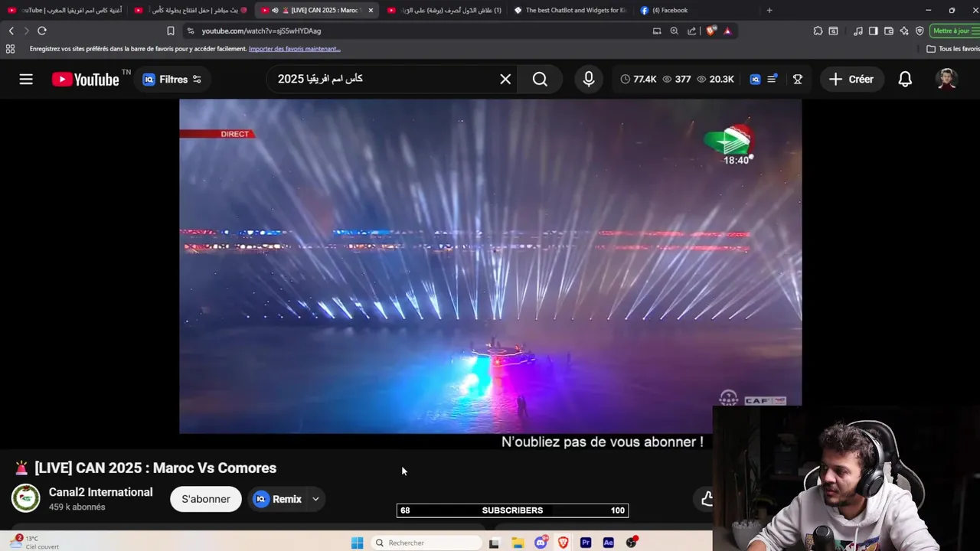Click the browser forward arrow
The height and width of the screenshot is (551, 980).
click(x=26, y=31)
